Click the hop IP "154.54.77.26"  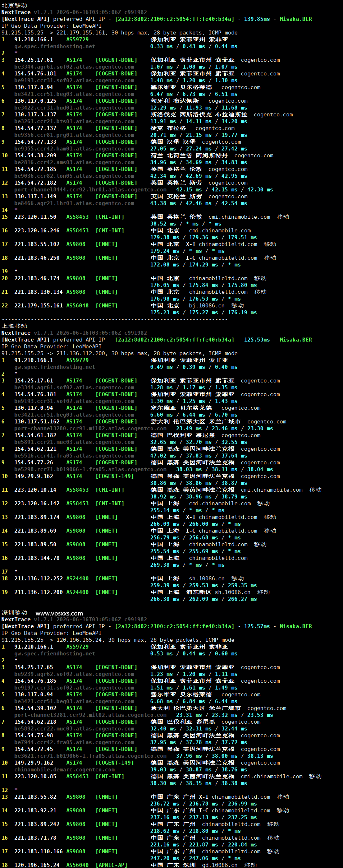34,463
